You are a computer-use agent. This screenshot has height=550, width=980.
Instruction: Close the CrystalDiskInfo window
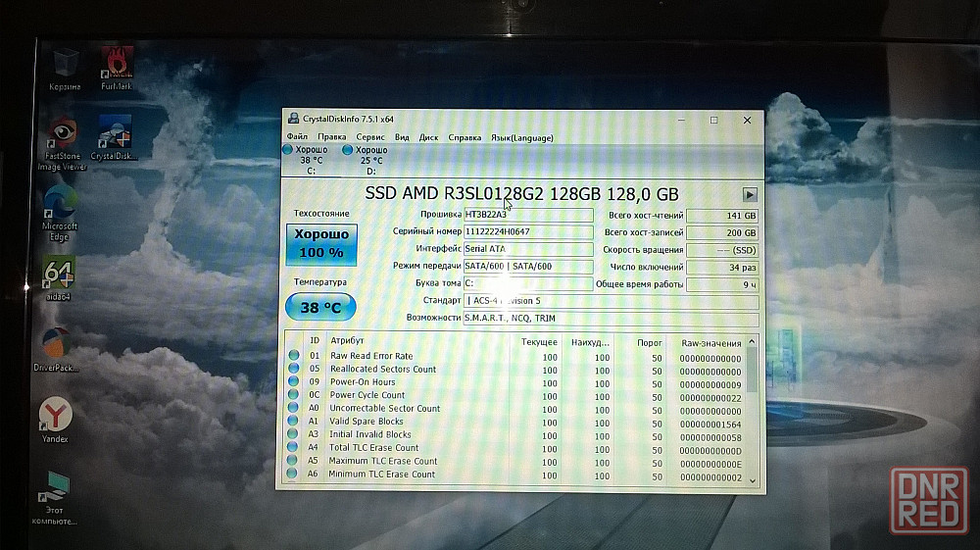pos(747,120)
